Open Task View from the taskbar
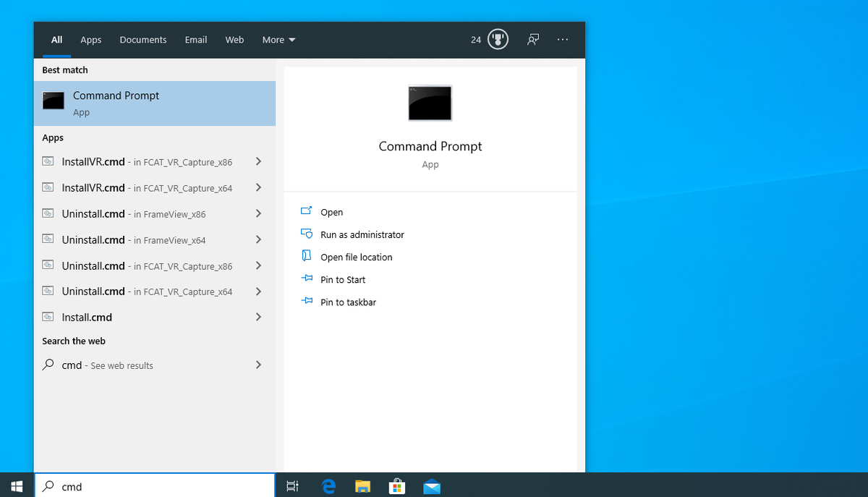The height and width of the screenshot is (497, 868). [x=292, y=486]
